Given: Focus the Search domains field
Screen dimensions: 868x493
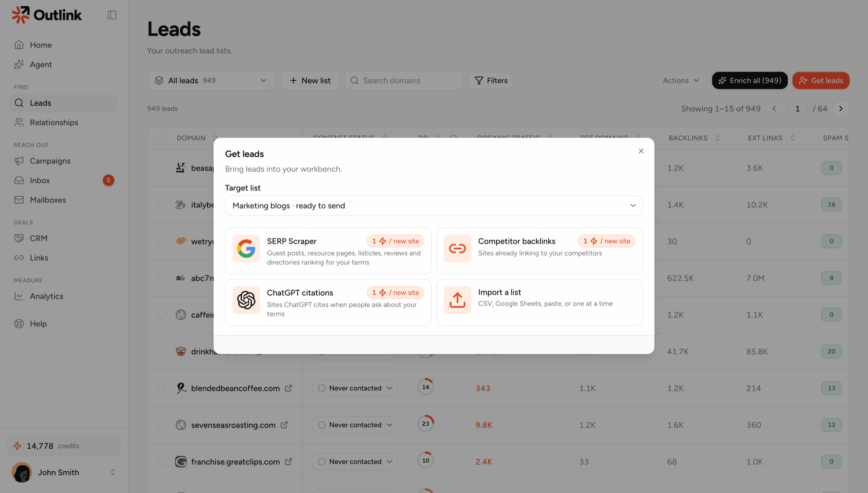Looking at the screenshot, I should [x=404, y=80].
